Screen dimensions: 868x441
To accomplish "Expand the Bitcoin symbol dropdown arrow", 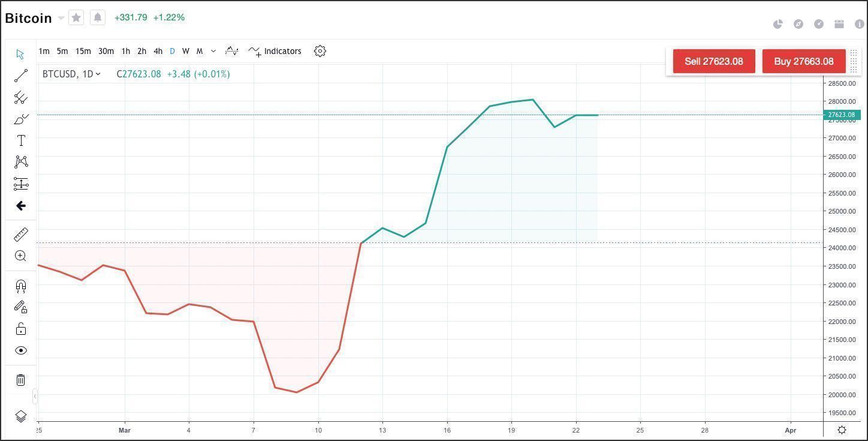I will (61, 19).
